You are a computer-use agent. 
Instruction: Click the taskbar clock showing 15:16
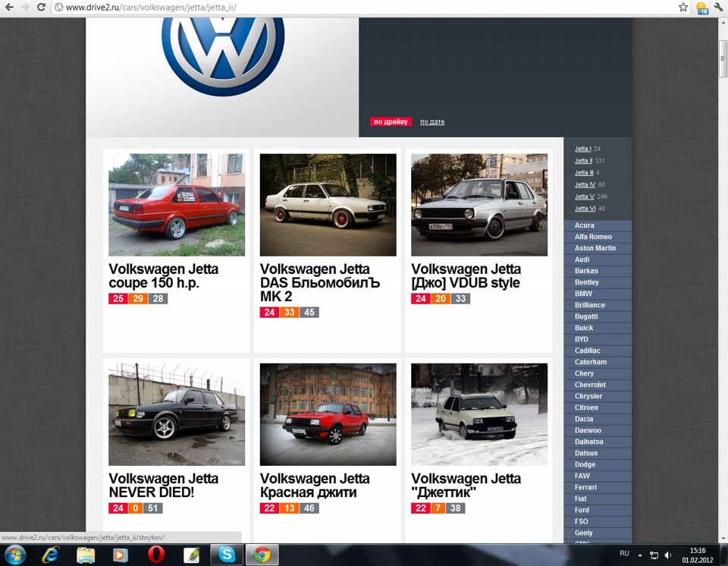click(698, 555)
